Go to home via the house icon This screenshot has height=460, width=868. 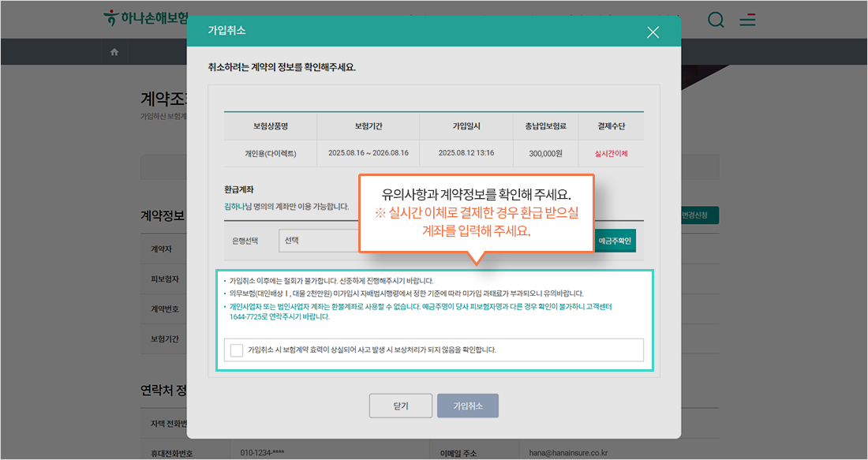click(114, 52)
